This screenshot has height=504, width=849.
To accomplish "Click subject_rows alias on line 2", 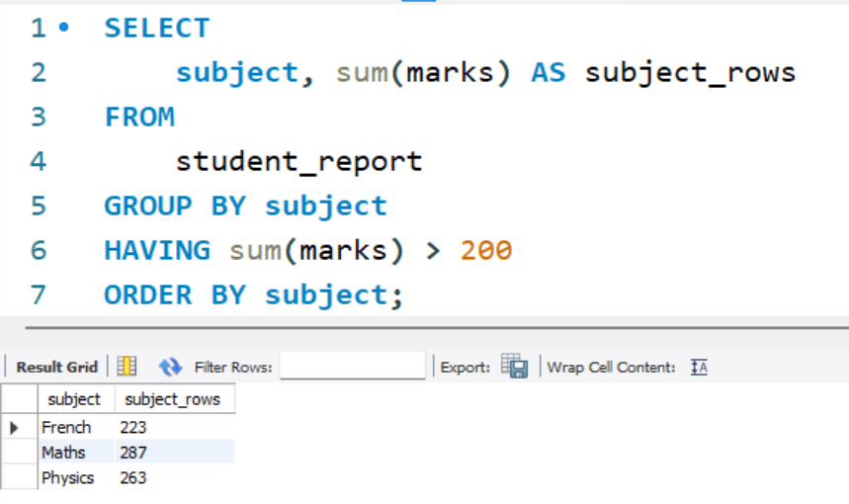I will click(x=690, y=73).
